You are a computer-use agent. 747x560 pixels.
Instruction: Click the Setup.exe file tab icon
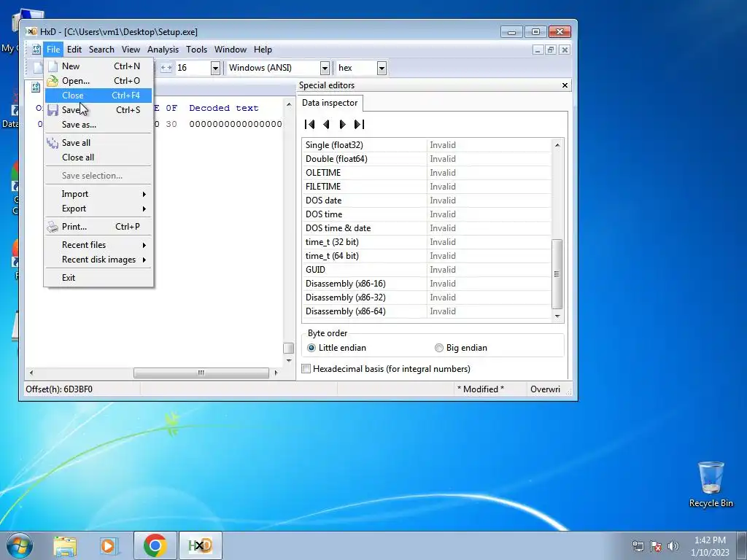[x=36, y=87]
